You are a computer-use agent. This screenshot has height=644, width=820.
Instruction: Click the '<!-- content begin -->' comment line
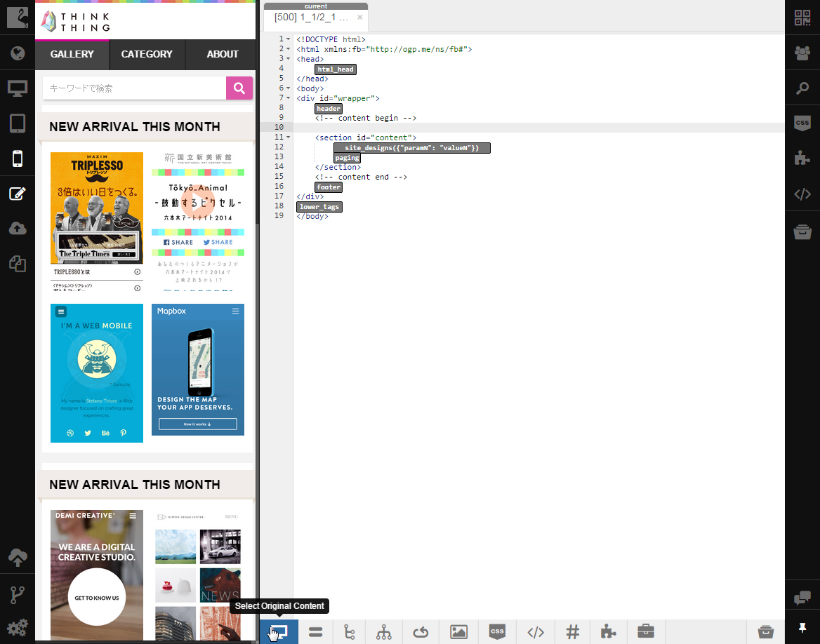(x=366, y=118)
